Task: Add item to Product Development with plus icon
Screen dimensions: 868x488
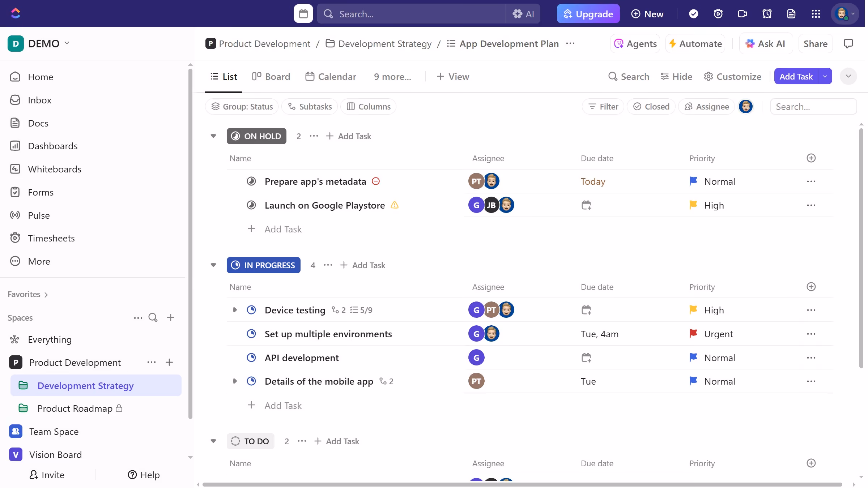Action: (169, 362)
